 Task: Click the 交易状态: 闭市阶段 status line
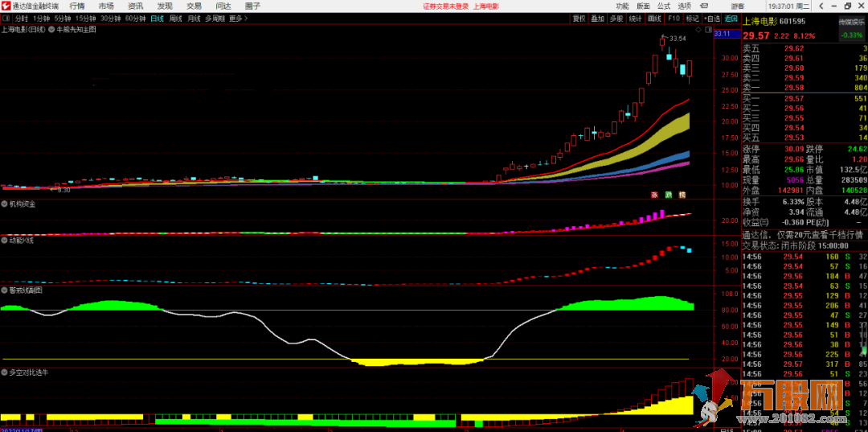[796, 245]
